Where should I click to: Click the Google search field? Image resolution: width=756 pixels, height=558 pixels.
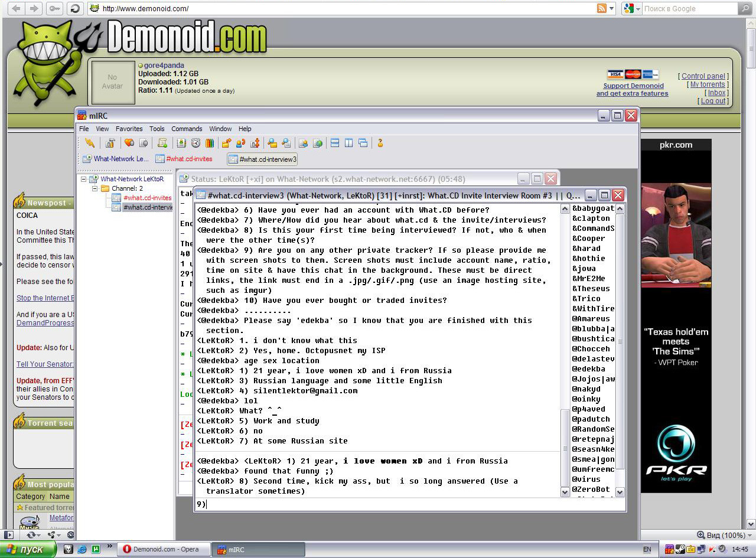click(690, 8)
